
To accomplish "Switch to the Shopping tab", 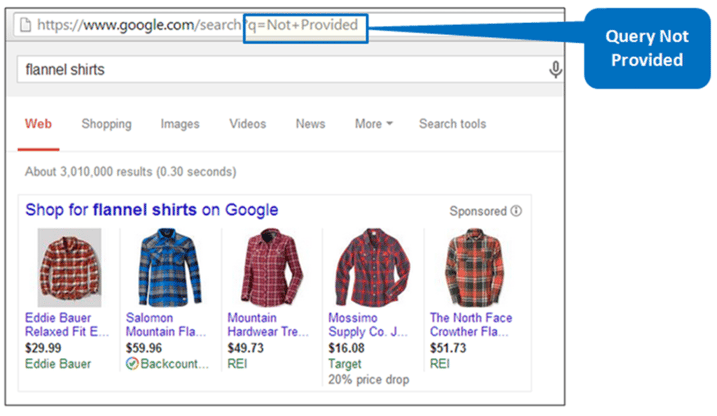I will 107,124.
